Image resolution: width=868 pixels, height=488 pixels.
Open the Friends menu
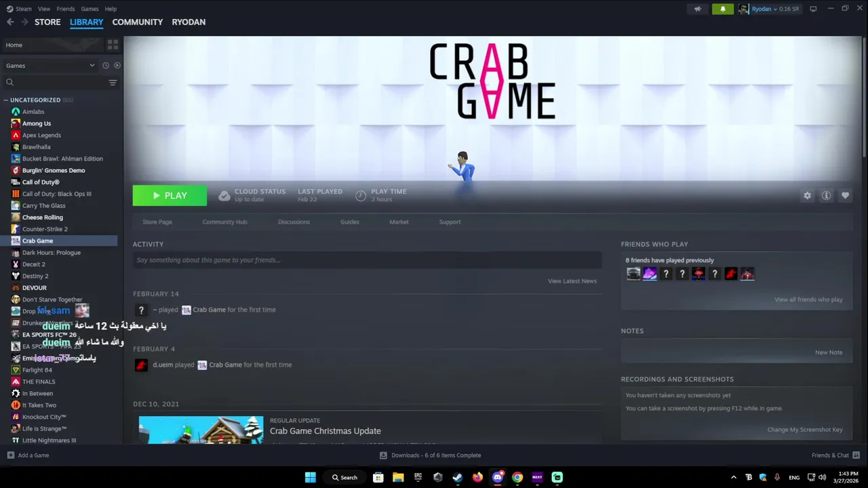coord(66,9)
